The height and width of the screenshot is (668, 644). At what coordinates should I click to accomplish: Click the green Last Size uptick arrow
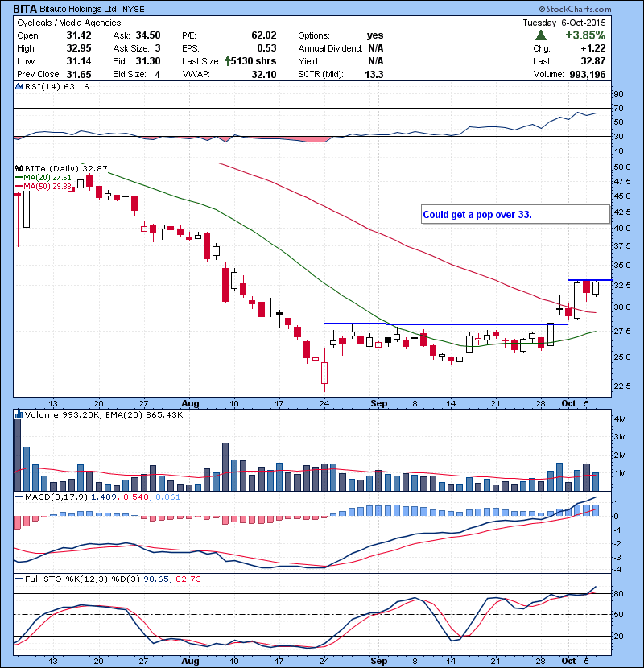(x=228, y=61)
